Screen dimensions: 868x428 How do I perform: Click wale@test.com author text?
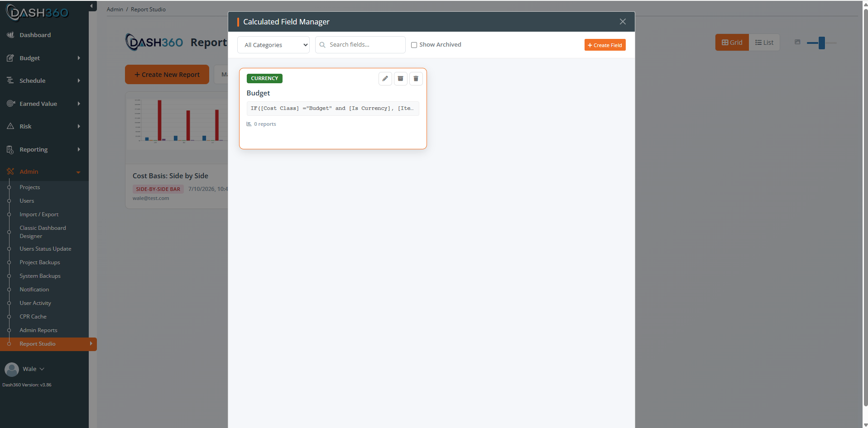click(151, 198)
